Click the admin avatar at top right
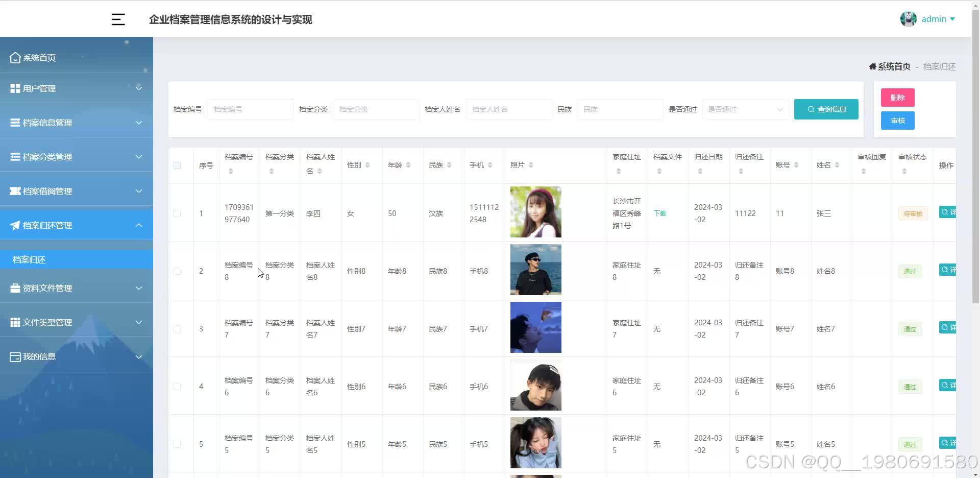Viewport: 980px width, 478px height. (x=909, y=18)
